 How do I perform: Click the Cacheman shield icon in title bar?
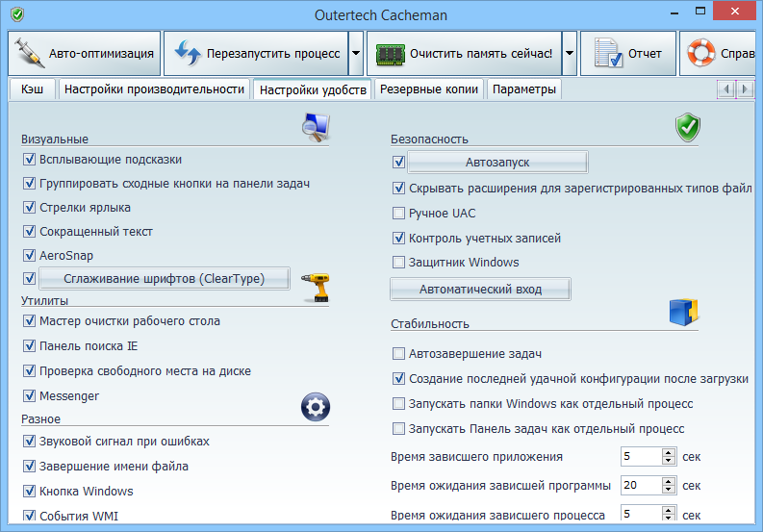17,14
